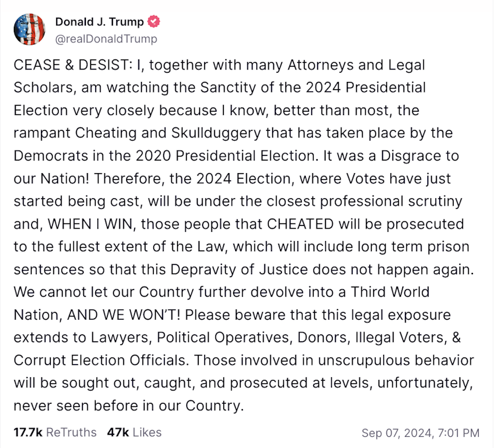Open the profile avatar picture
The height and width of the screenshot is (448, 498).
tap(30, 30)
